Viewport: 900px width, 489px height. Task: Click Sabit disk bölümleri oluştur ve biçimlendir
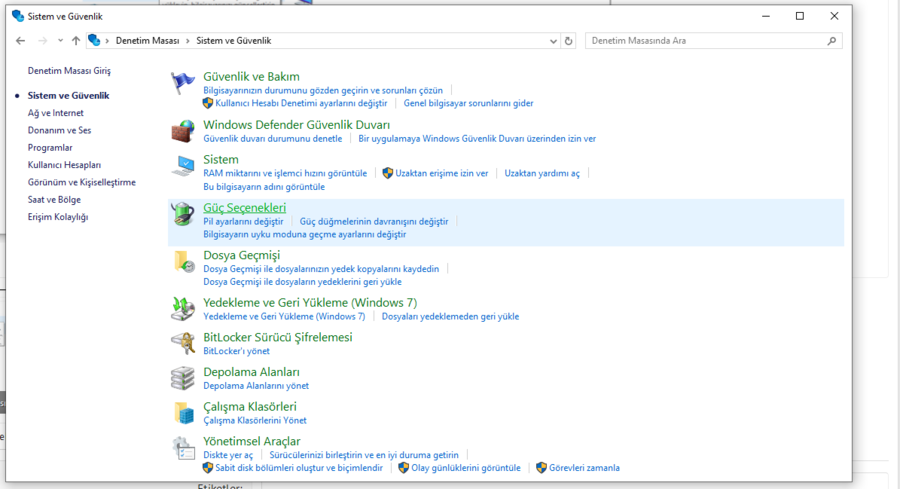point(299,468)
